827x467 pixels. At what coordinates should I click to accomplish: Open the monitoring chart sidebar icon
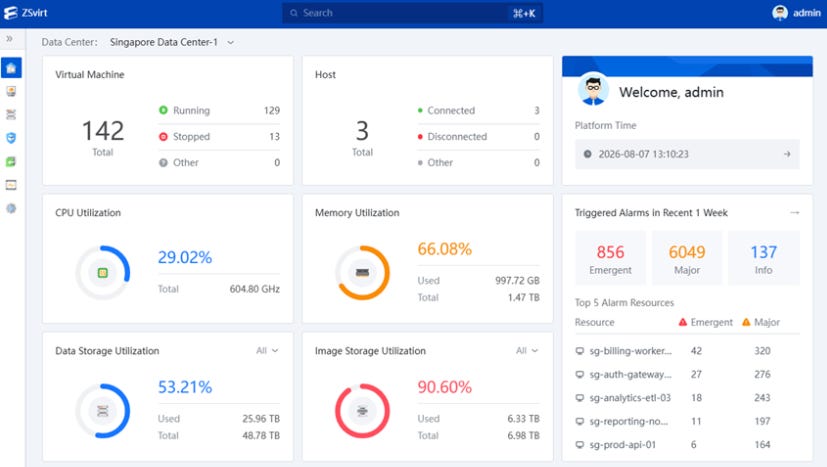click(11, 185)
